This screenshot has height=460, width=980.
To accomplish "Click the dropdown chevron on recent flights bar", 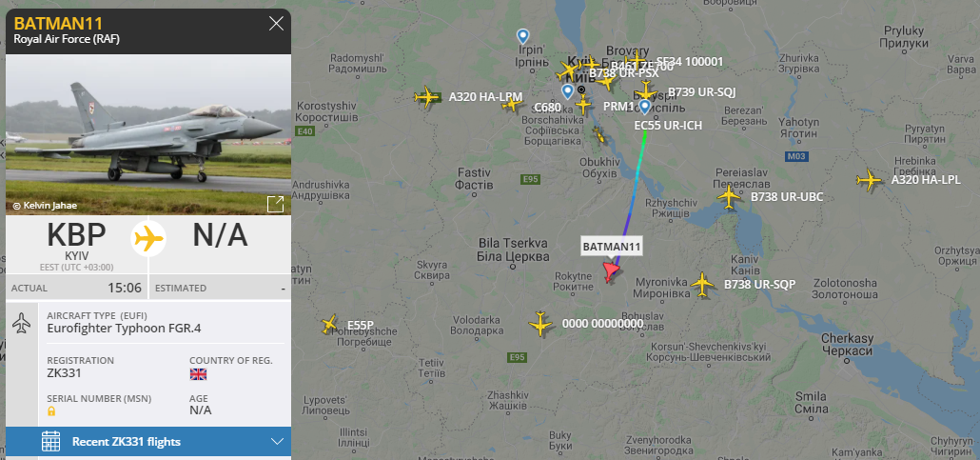I will tap(278, 441).
